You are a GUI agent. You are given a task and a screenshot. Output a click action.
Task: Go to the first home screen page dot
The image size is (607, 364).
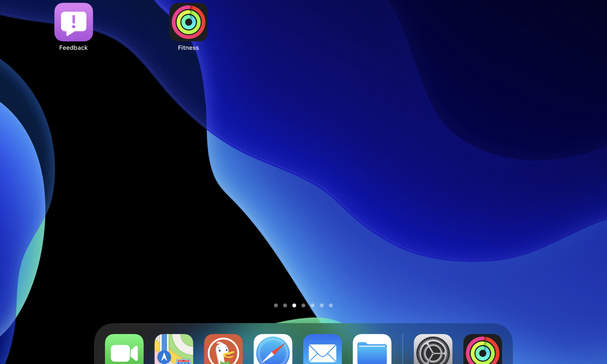[276, 305]
